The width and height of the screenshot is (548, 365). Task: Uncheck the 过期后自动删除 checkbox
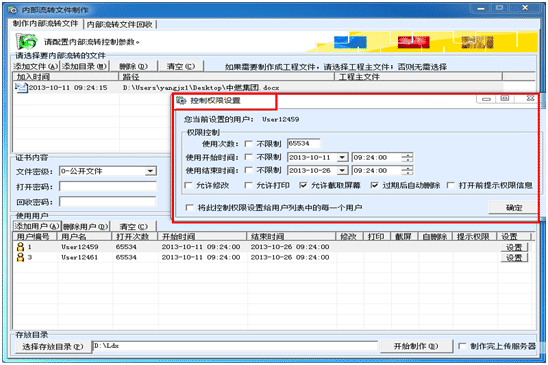coord(374,185)
